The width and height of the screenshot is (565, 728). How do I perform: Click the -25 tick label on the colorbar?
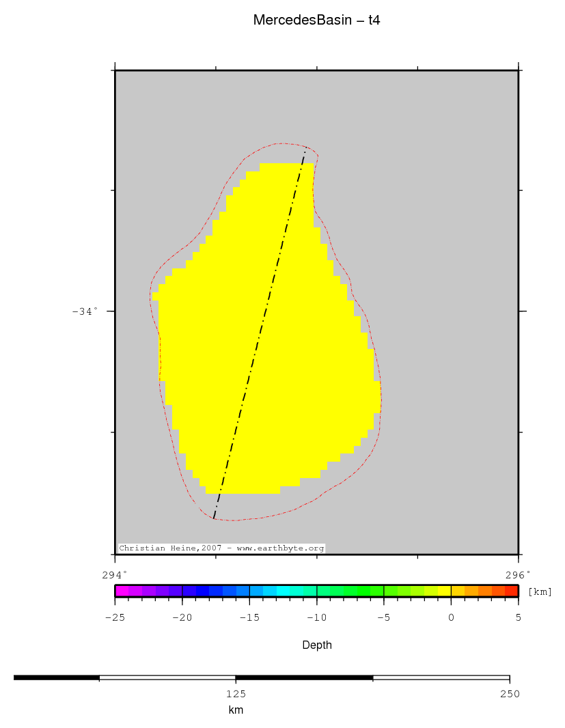pos(115,617)
